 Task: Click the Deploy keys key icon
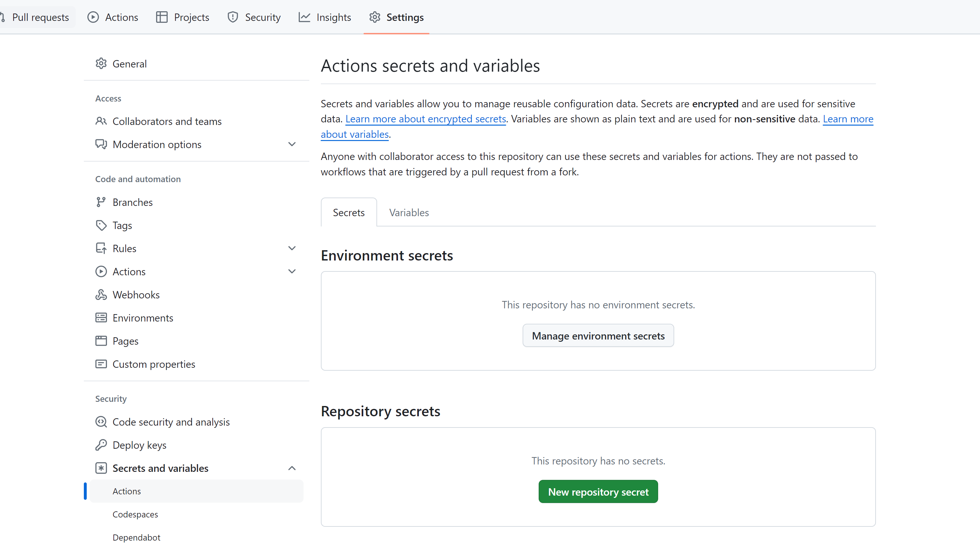pos(100,444)
